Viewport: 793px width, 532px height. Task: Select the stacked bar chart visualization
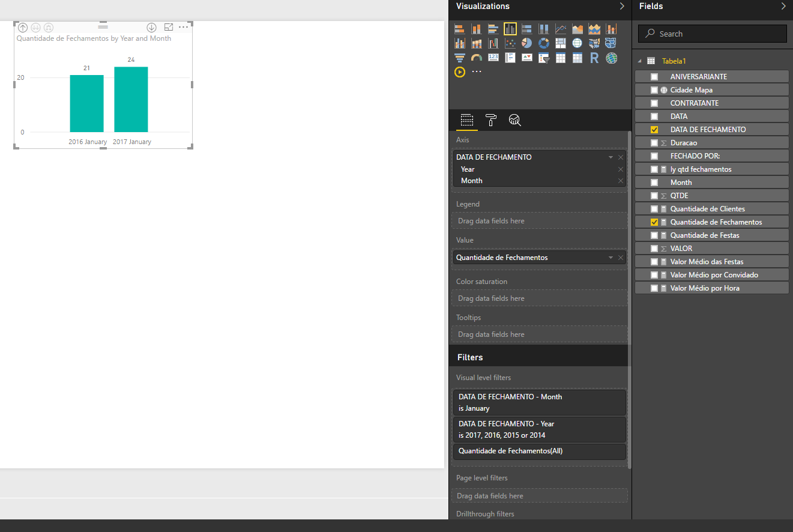[x=460, y=29]
